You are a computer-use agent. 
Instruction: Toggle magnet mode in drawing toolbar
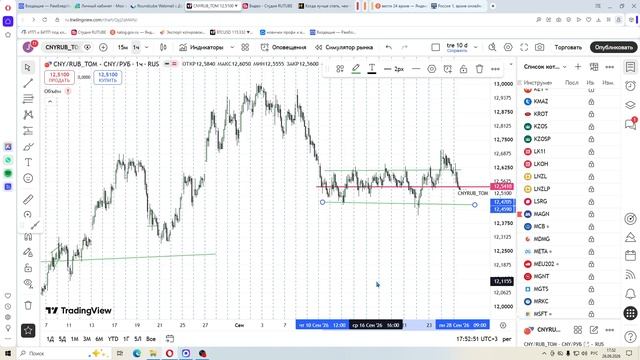[x=28, y=236]
